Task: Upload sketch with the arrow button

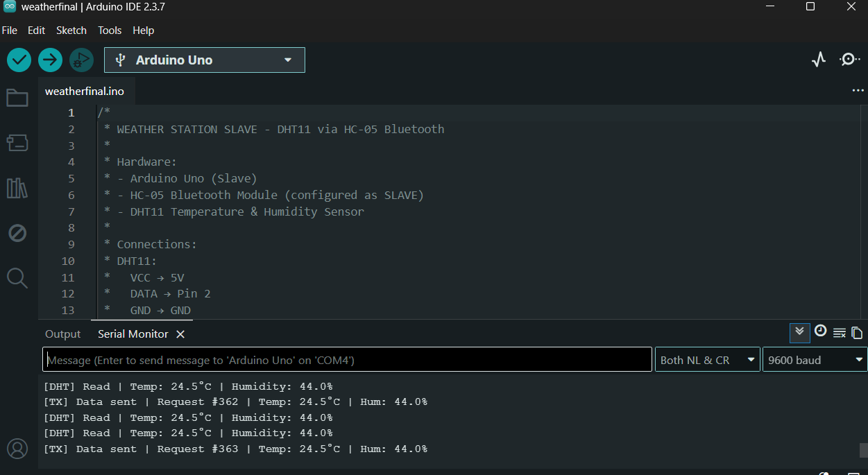Action: (50, 60)
